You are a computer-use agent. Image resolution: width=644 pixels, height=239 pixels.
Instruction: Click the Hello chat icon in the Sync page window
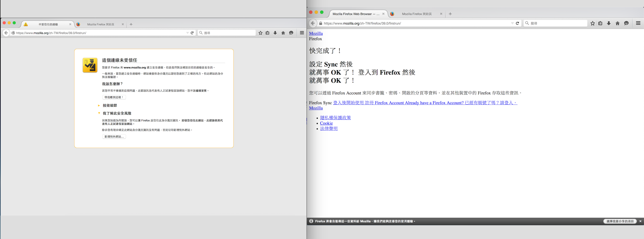[x=626, y=23]
